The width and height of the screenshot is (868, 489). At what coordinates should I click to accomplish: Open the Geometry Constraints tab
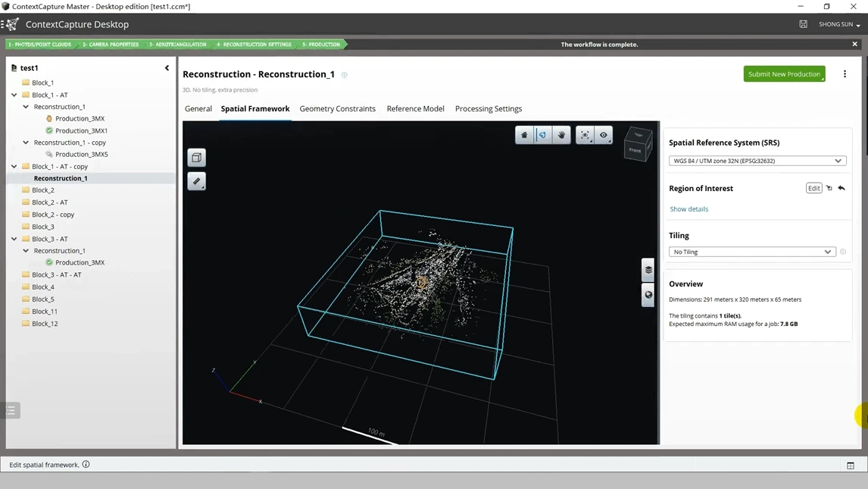[x=338, y=109]
